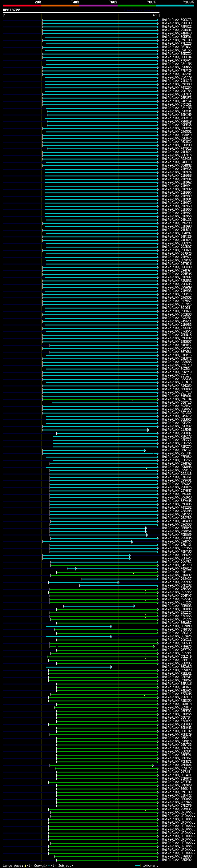Select label UniRef100_P31155
The width and height of the screenshot is (197, 868).
pos(177,108)
